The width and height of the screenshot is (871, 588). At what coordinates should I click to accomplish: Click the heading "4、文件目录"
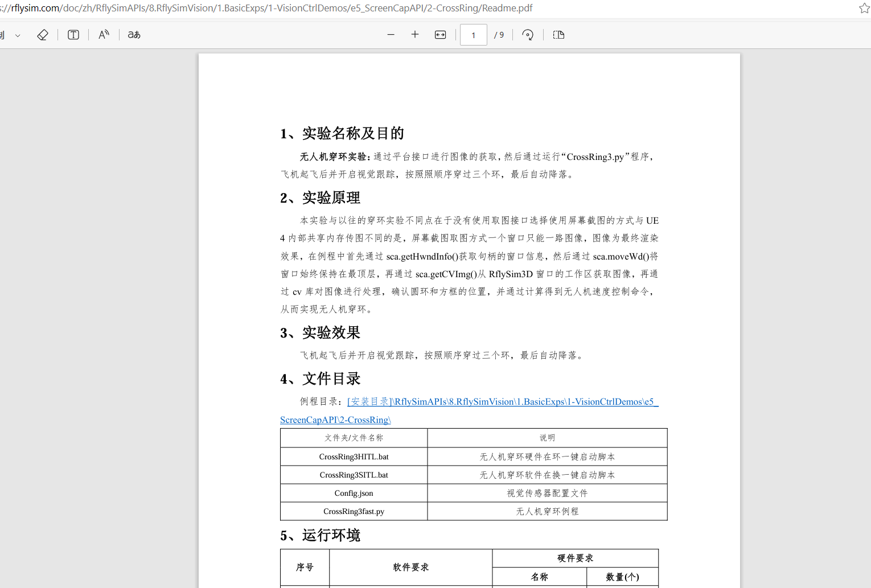[x=320, y=379]
